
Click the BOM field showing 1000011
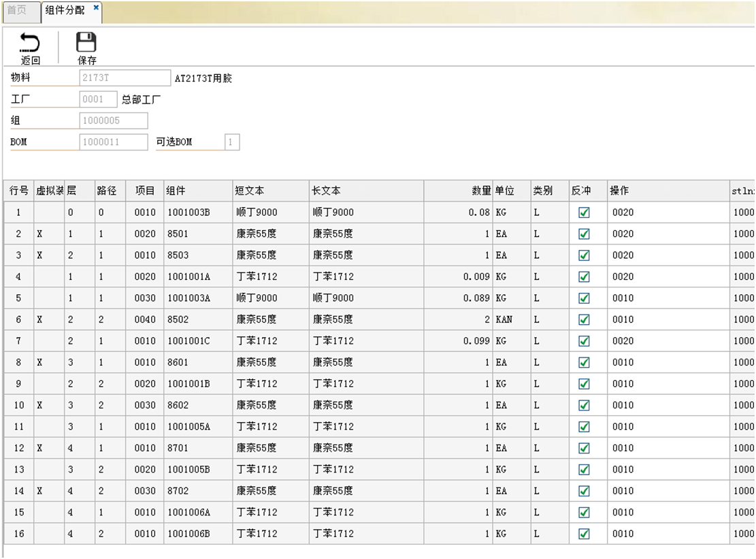click(x=113, y=142)
